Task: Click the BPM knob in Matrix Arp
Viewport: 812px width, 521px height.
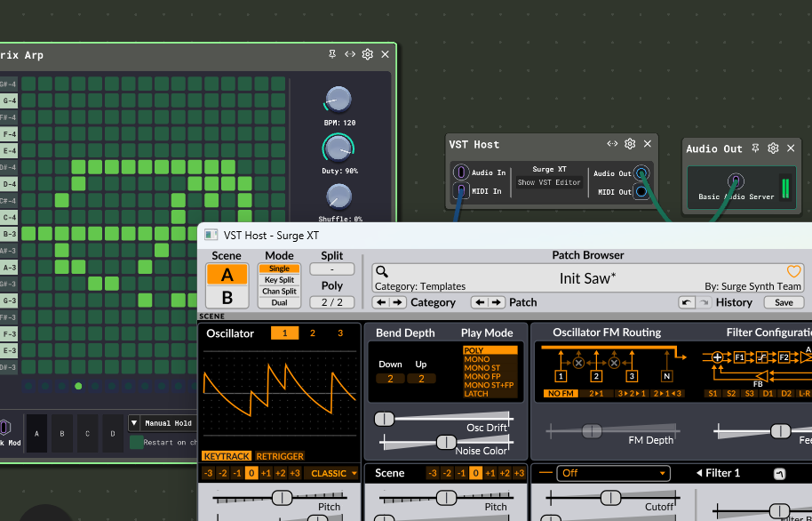Action: (338, 100)
